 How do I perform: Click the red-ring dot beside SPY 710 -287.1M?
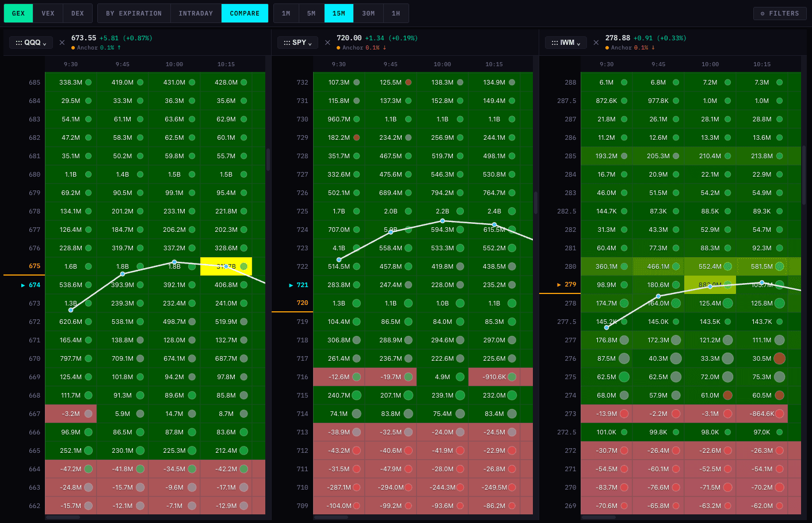click(357, 487)
